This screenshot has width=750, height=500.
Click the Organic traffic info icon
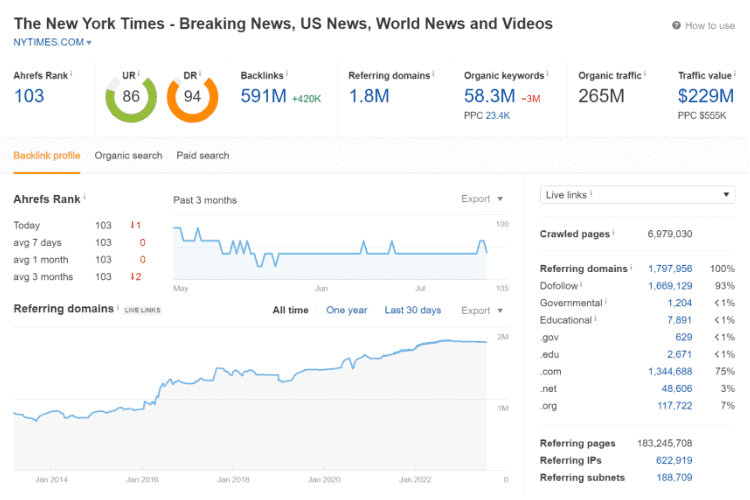coord(645,73)
